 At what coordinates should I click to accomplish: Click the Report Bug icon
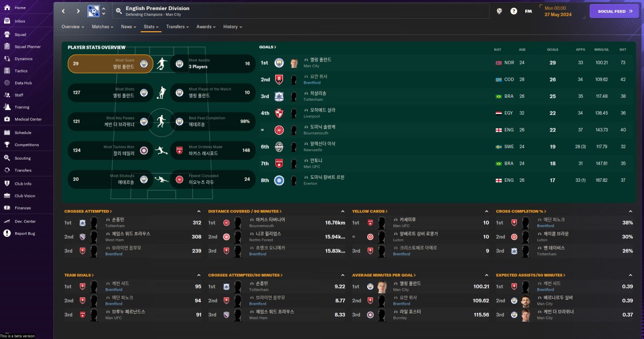7,233
